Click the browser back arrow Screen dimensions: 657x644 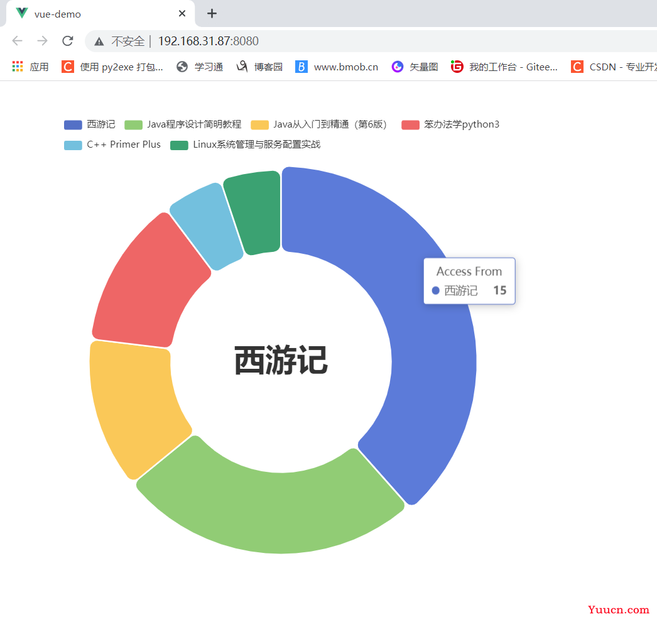(17, 41)
